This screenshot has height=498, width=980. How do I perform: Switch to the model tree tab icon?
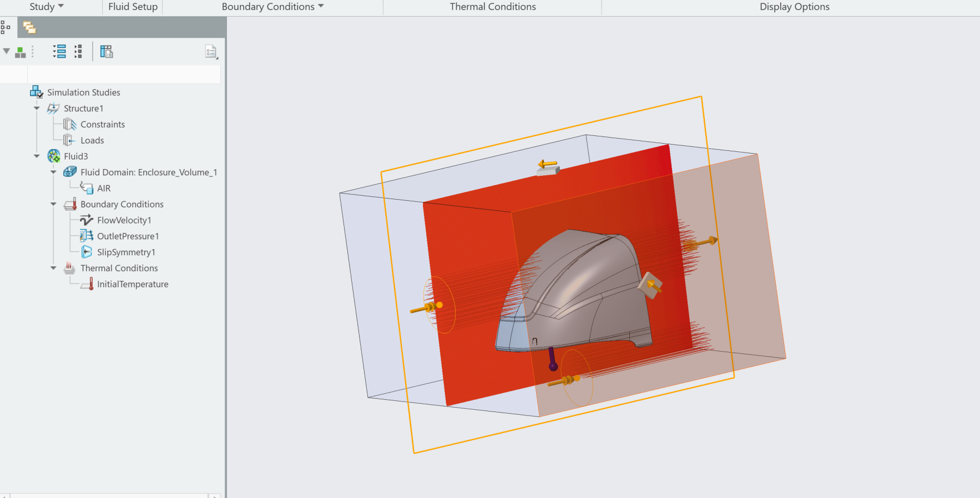coord(6,27)
